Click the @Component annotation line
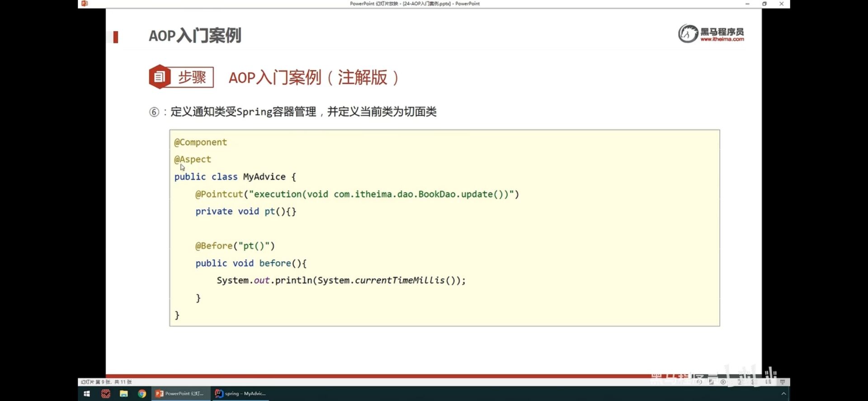Screen dimensions: 868x401 click(201, 142)
